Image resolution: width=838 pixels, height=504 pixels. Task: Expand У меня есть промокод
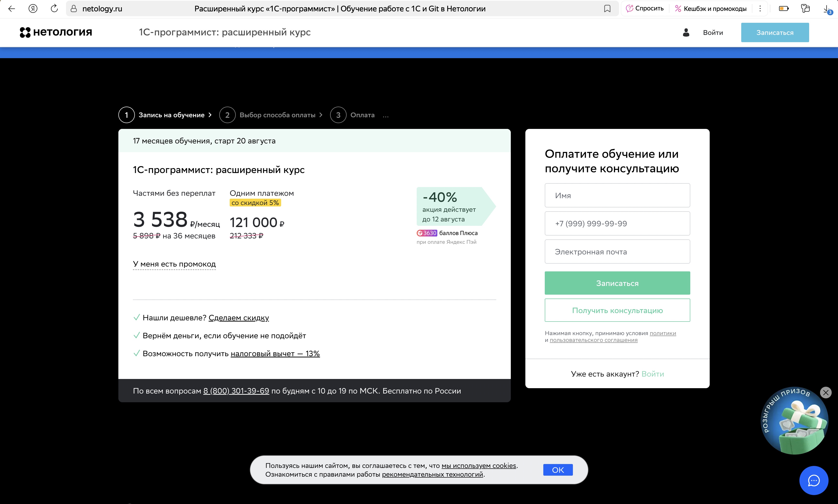[174, 264]
